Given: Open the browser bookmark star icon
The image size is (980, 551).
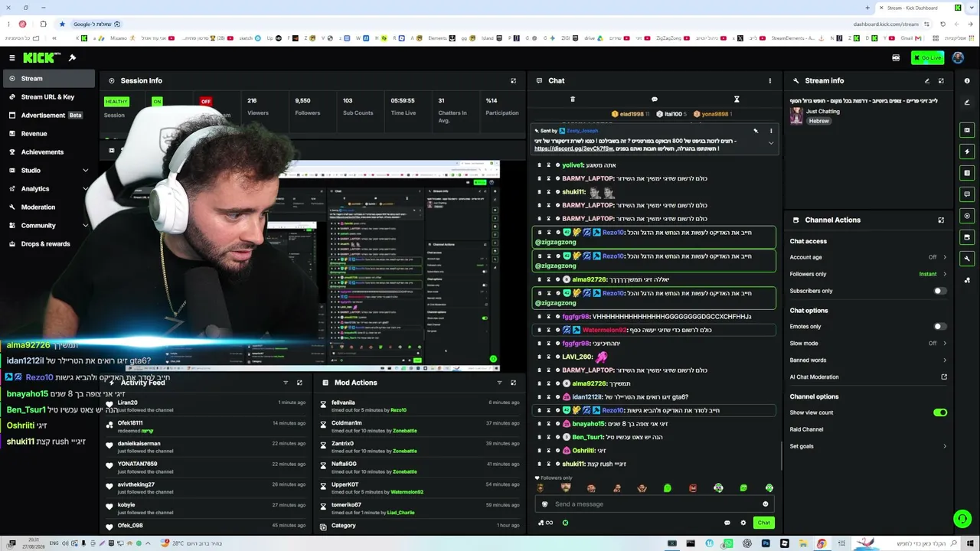Looking at the screenshot, I should pyautogui.click(x=62, y=24).
